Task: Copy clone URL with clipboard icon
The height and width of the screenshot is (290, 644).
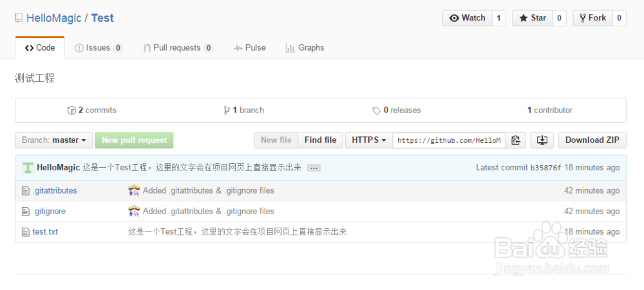Action: click(x=515, y=140)
